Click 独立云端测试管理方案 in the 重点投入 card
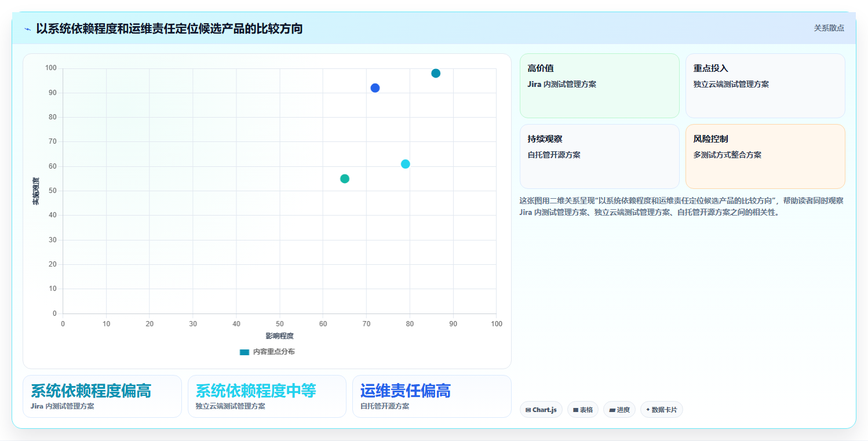868x441 pixels. [731, 85]
